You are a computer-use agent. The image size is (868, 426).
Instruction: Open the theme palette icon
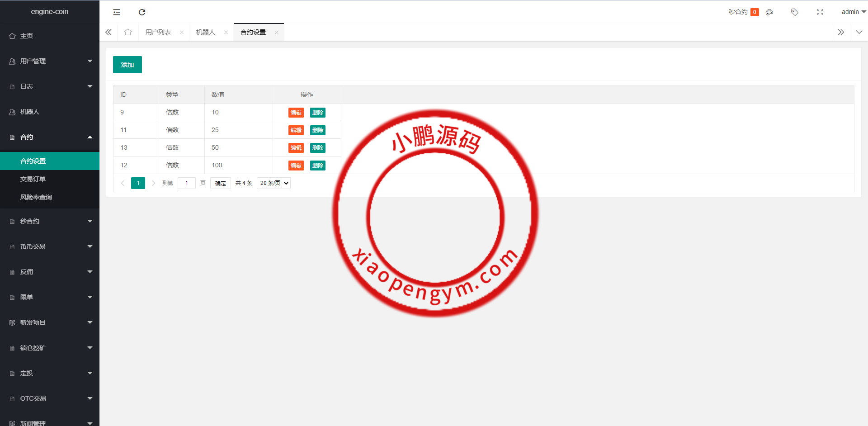(769, 12)
